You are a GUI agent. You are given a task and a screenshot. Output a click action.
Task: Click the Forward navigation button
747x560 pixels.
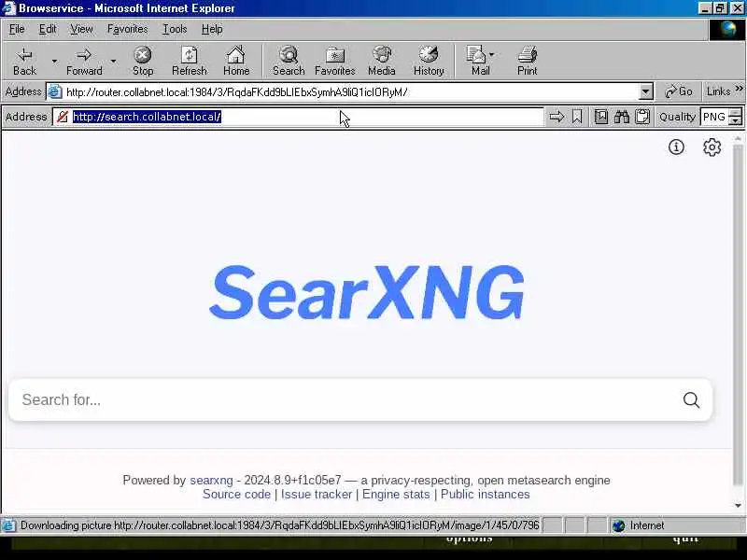(x=84, y=61)
